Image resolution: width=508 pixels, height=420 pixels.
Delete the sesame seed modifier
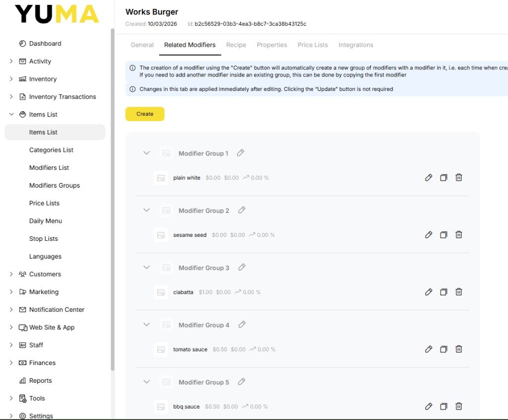(x=458, y=234)
